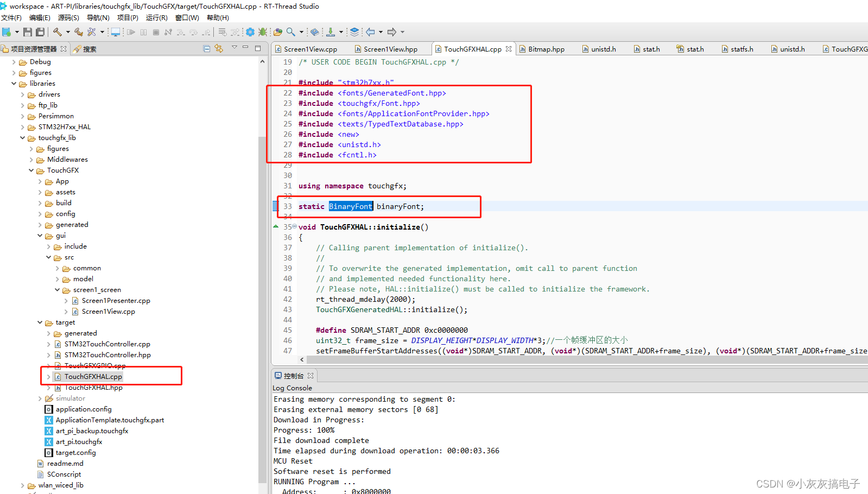Viewport: 868px width, 494px height.
Task: Open the back navigation history dropdown
Action: click(x=381, y=32)
